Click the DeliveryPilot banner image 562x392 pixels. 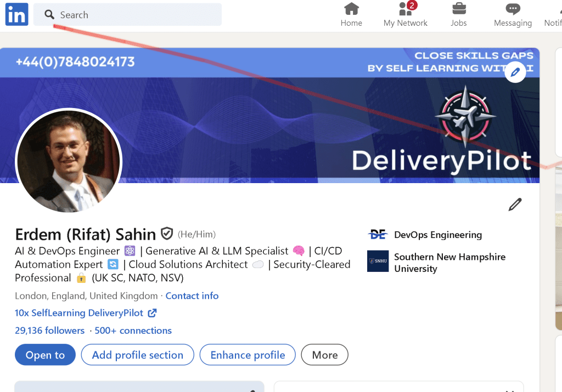[x=269, y=115]
